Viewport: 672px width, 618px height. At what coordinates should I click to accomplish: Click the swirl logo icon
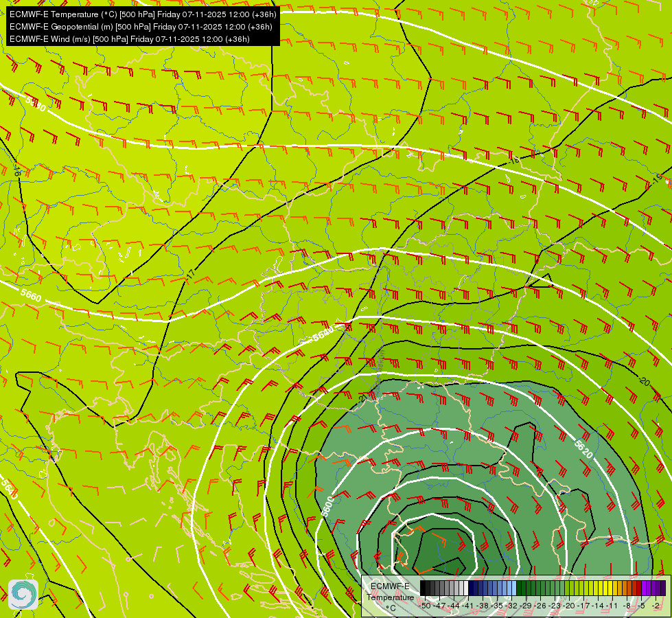pyautogui.click(x=23, y=595)
